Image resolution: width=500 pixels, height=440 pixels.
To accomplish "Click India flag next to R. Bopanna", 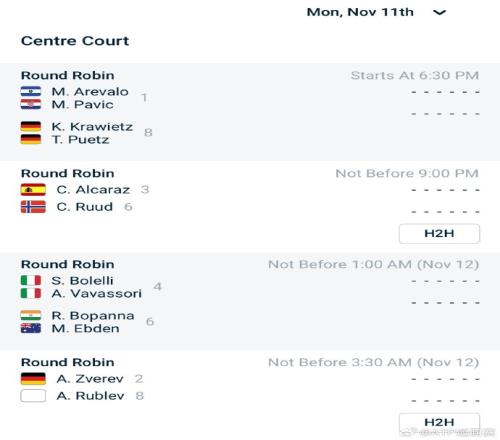I will (31, 315).
